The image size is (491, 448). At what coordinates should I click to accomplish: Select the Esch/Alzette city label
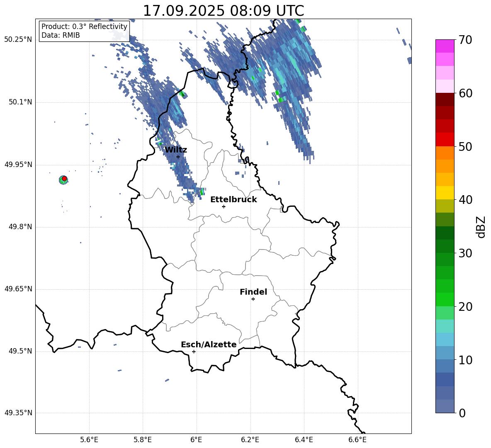[x=209, y=344]
